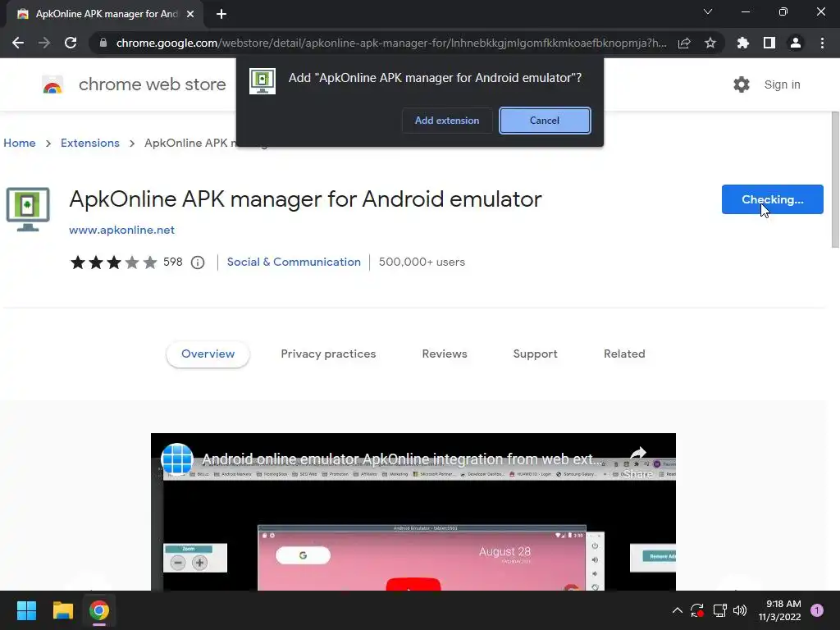
Task: Go back to the previous page
Action: (x=18, y=43)
